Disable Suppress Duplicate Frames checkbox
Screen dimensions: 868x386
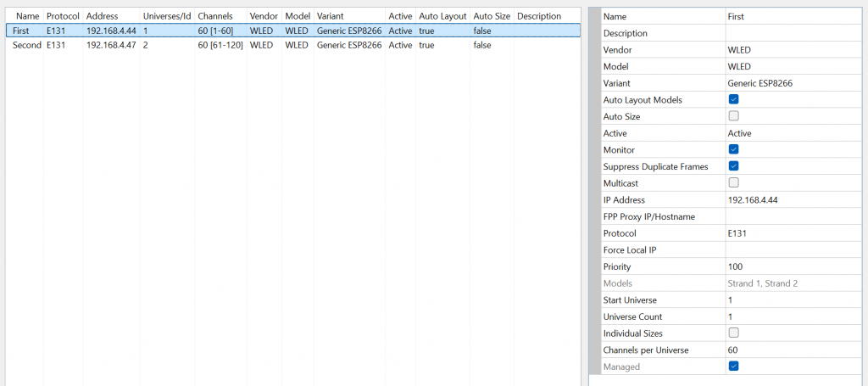tap(734, 166)
